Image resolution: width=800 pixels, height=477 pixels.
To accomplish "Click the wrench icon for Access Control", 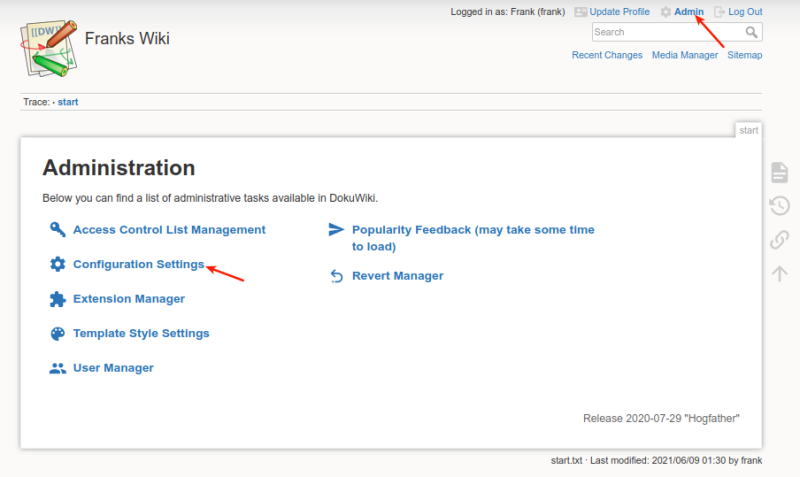I will click(58, 230).
